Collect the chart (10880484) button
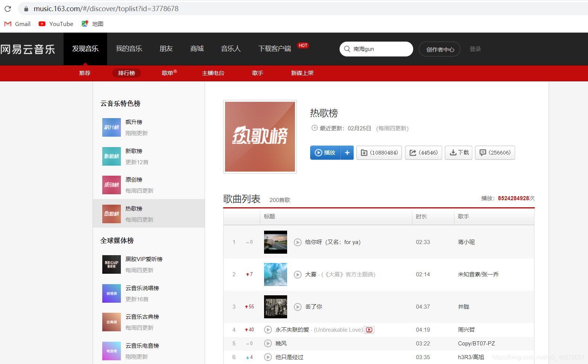588x364 pixels. [379, 153]
